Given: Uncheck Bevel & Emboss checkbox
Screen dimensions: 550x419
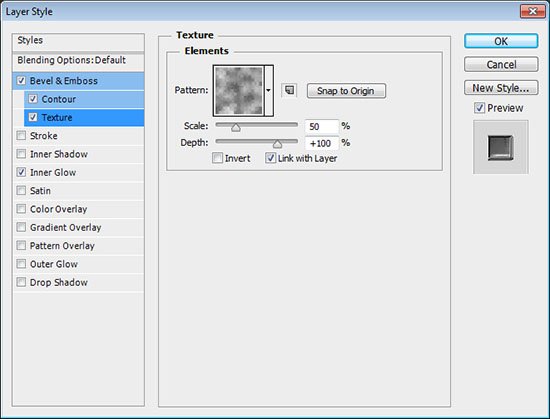Looking at the screenshot, I should 21,81.
